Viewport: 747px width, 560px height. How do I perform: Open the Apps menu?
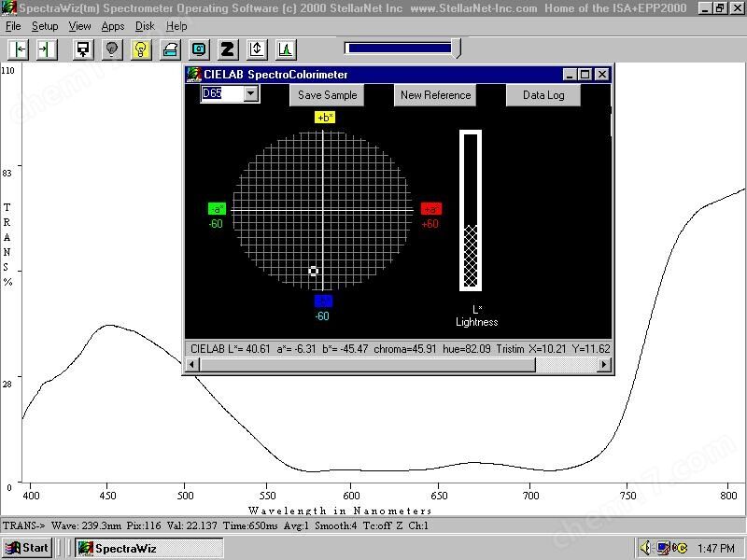[113, 26]
